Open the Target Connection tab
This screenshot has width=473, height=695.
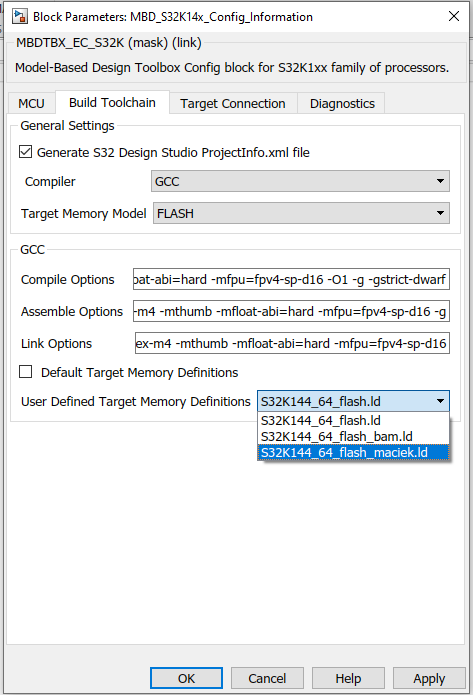click(x=233, y=103)
